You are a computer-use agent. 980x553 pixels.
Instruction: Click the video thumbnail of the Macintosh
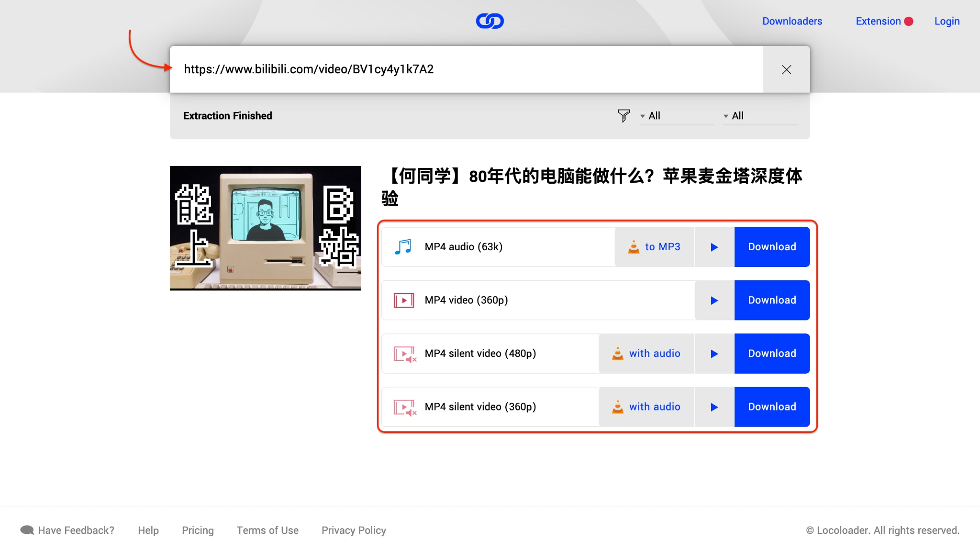266,228
